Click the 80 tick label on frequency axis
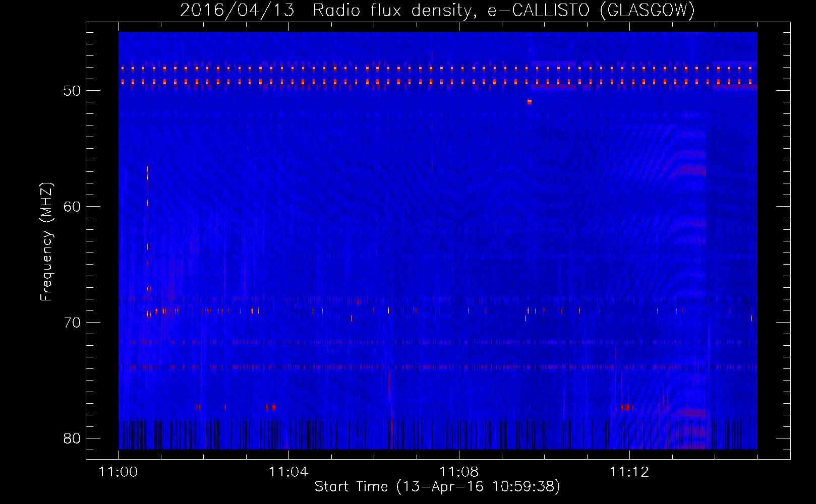Viewport: 816px width, 504px height. click(72, 438)
